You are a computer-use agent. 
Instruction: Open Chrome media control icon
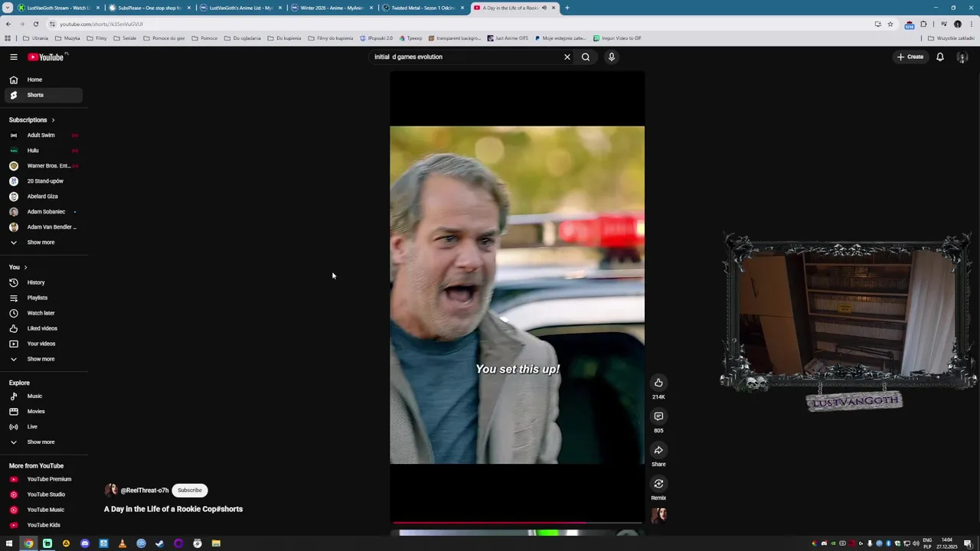pos(944,24)
